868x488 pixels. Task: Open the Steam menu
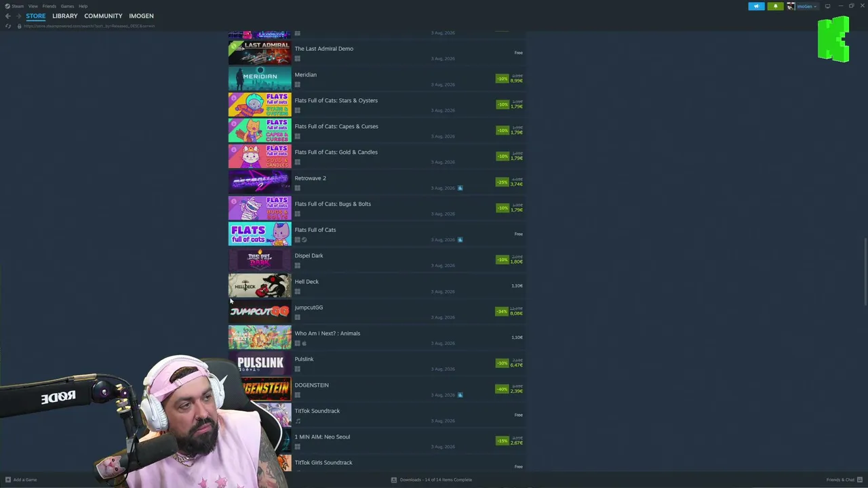pyautogui.click(x=17, y=6)
